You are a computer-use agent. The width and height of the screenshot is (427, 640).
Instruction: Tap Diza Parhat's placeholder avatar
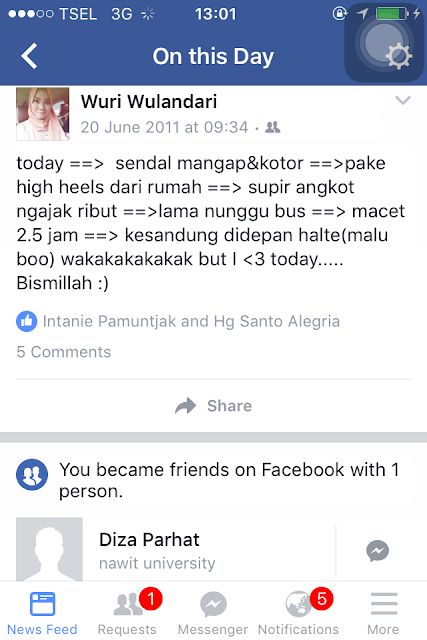(x=49, y=549)
